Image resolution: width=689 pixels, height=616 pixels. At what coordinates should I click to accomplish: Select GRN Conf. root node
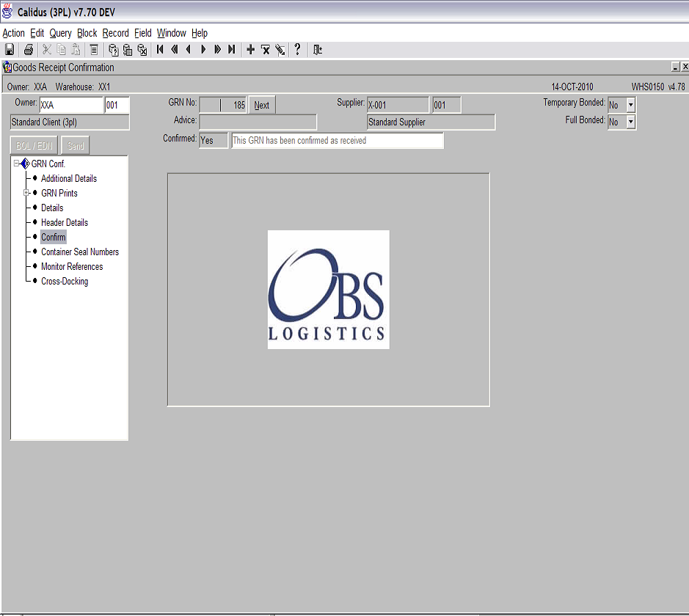48,164
